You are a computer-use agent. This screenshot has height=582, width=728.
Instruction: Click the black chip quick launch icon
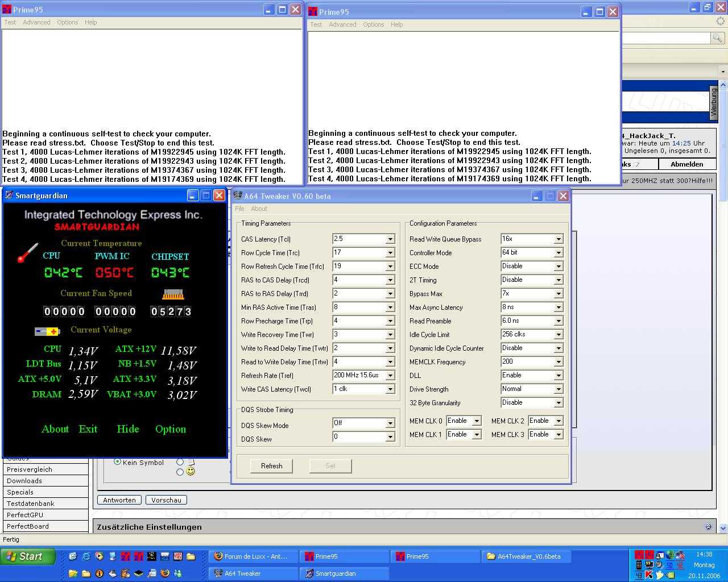click(138, 573)
